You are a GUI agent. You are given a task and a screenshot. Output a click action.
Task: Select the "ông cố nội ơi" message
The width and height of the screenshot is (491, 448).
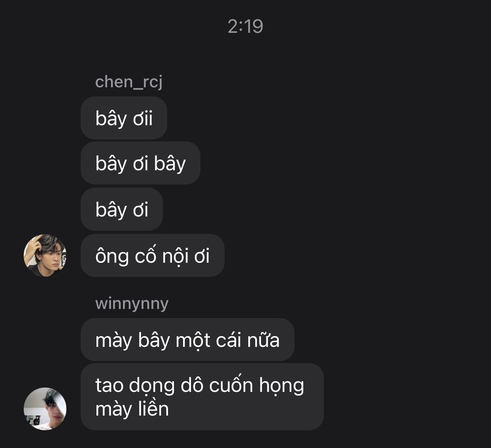(x=153, y=255)
